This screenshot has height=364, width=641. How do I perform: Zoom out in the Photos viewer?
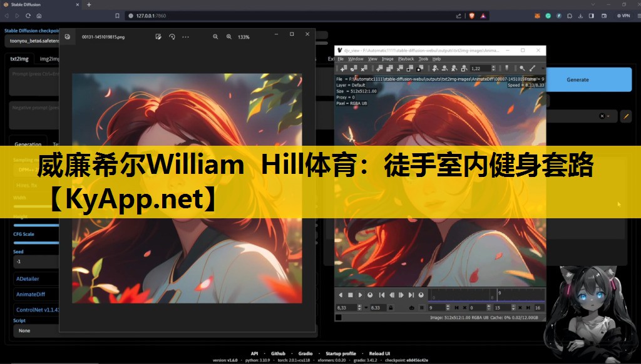(215, 37)
